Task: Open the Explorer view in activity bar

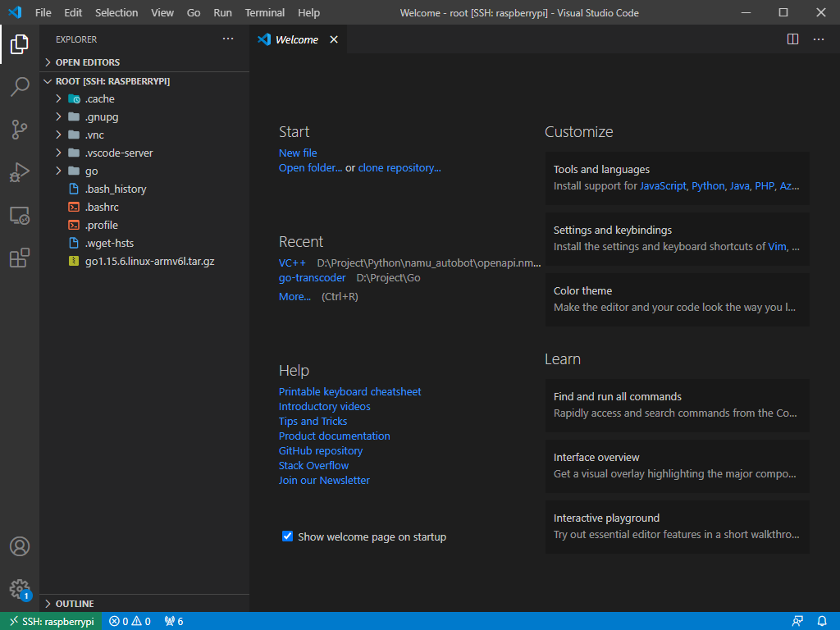Action: click(x=20, y=44)
